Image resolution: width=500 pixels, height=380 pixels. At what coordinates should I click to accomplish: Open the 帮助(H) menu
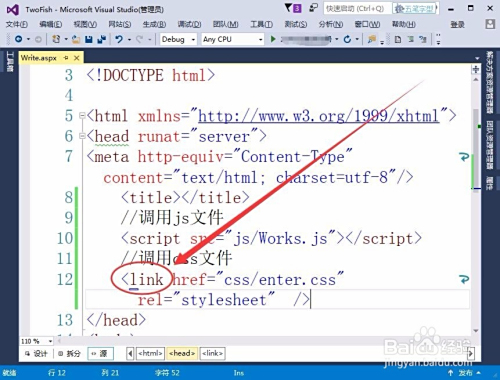[x=403, y=24]
